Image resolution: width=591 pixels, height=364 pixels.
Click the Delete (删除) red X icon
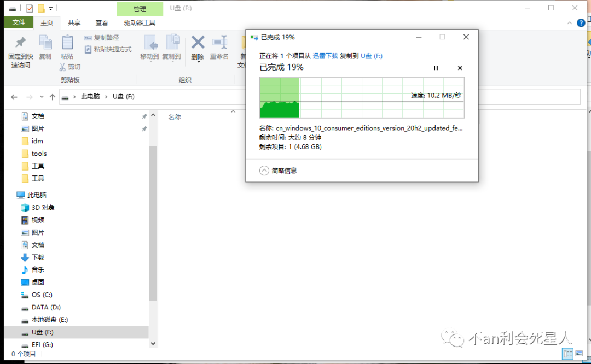click(198, 42)
